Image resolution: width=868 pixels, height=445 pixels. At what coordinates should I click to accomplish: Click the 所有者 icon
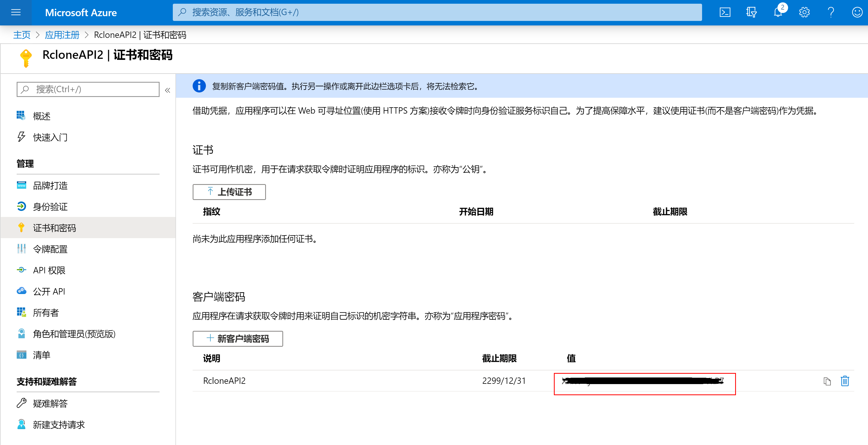21,312
